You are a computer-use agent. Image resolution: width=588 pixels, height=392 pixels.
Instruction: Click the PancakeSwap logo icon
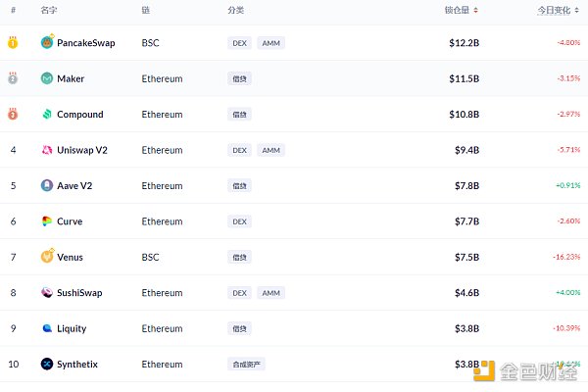(x=47, y=42)
